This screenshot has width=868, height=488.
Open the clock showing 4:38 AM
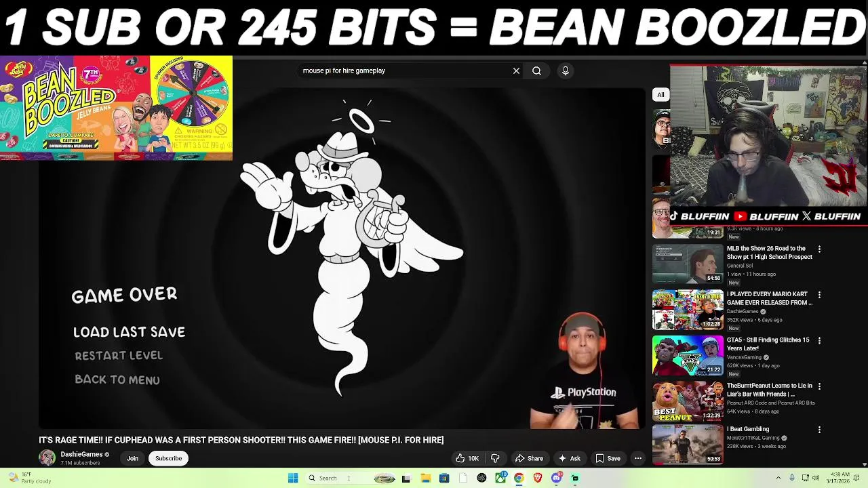[837, 479]
